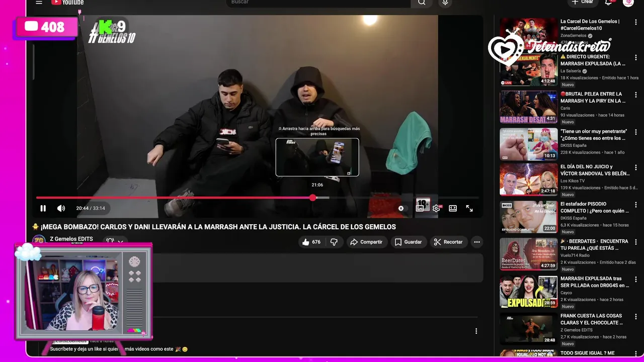Open Cayco channel in sidebar

coord(567,293)
